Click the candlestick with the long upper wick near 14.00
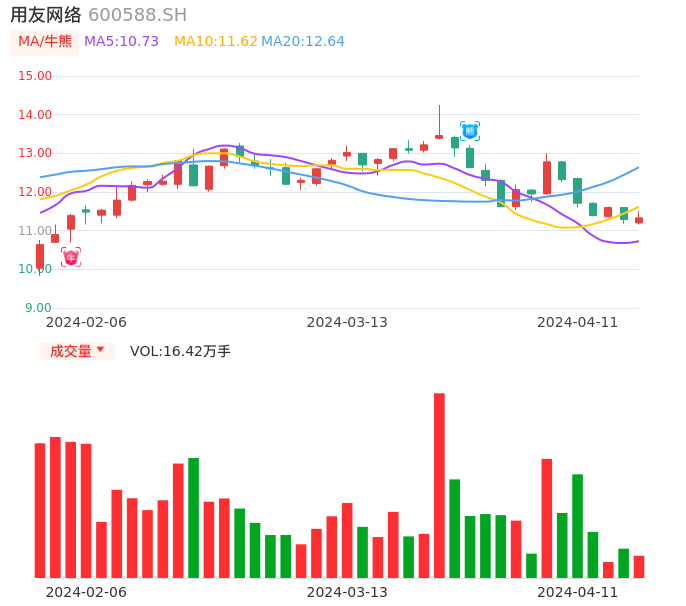The height and width of the screenshot is (606, 686). [x=439, y=122]
